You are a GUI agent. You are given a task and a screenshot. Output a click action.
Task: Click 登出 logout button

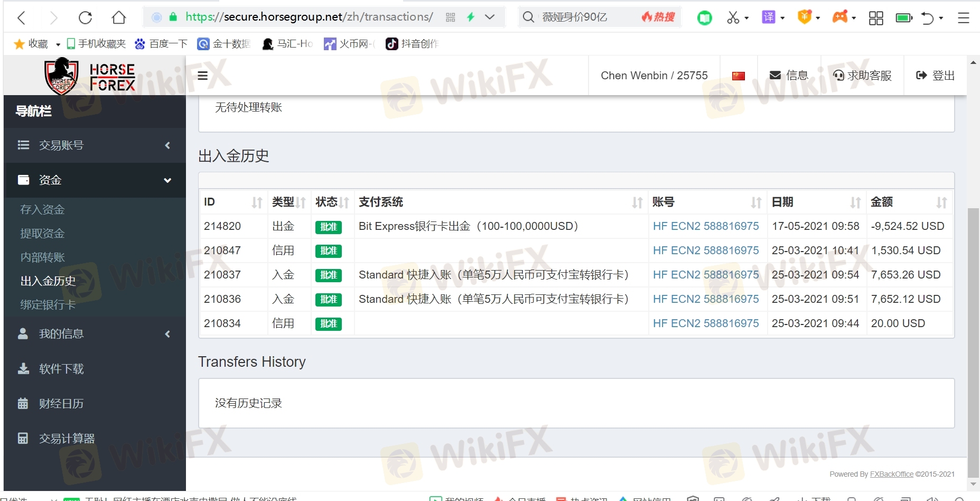point(935,76)
